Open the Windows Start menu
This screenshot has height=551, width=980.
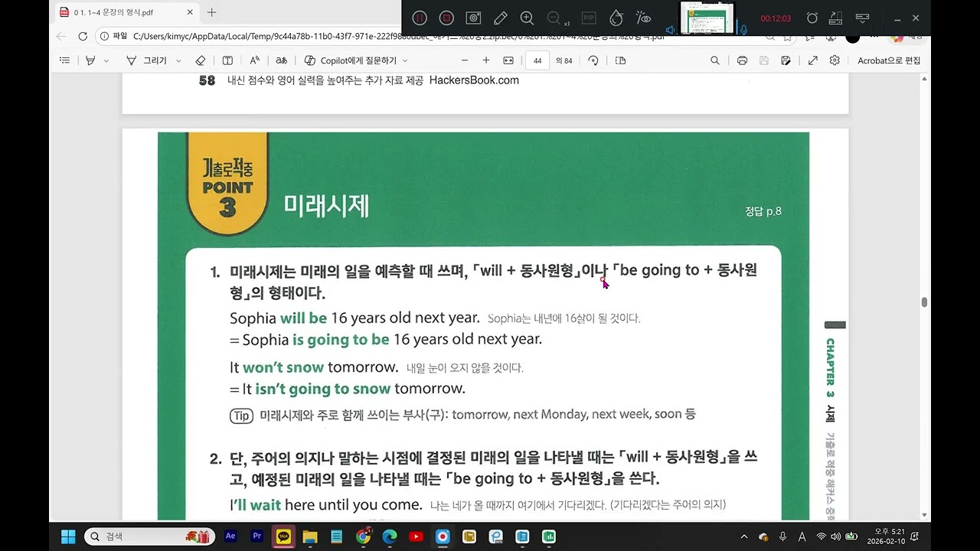68,536
